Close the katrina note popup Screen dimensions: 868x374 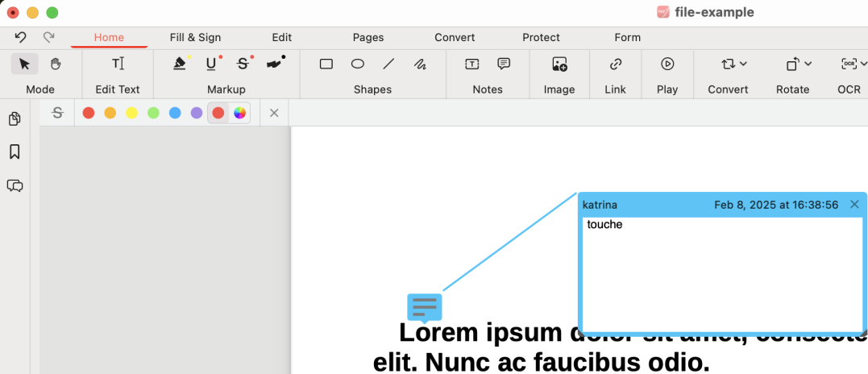(854, 205)
